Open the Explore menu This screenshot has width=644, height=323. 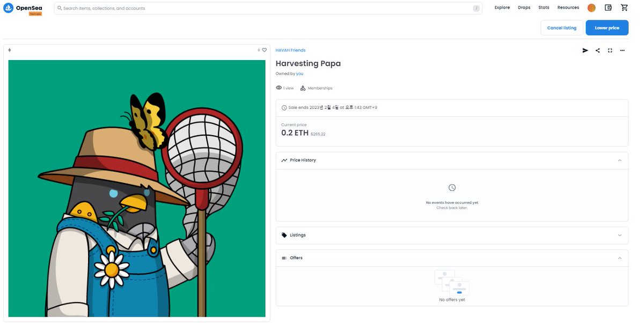click(502, 8)
